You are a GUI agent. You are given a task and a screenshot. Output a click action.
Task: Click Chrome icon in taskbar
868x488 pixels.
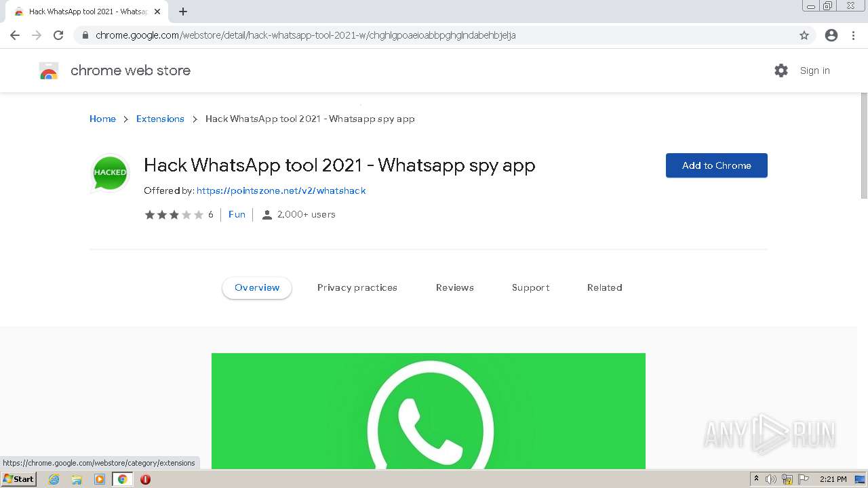[x=123, y=479]
